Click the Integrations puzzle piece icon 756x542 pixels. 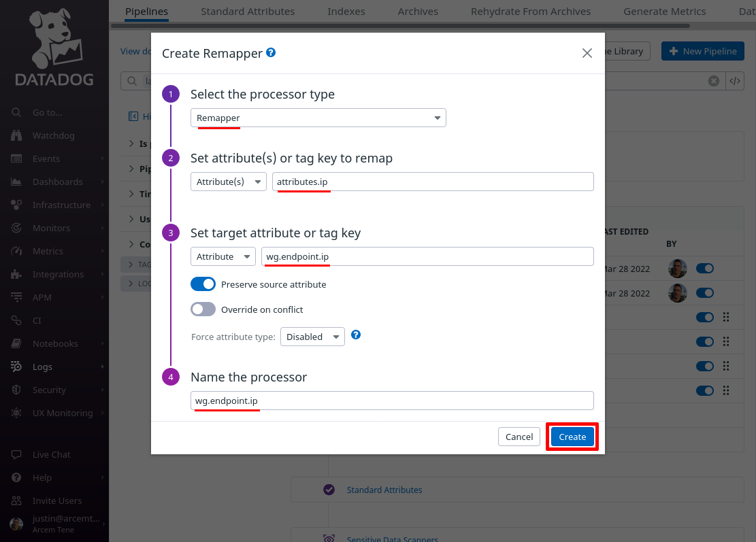(16, 274)
